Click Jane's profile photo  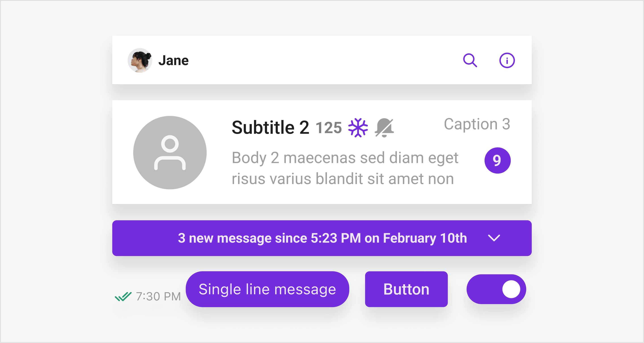pos(140,60)
